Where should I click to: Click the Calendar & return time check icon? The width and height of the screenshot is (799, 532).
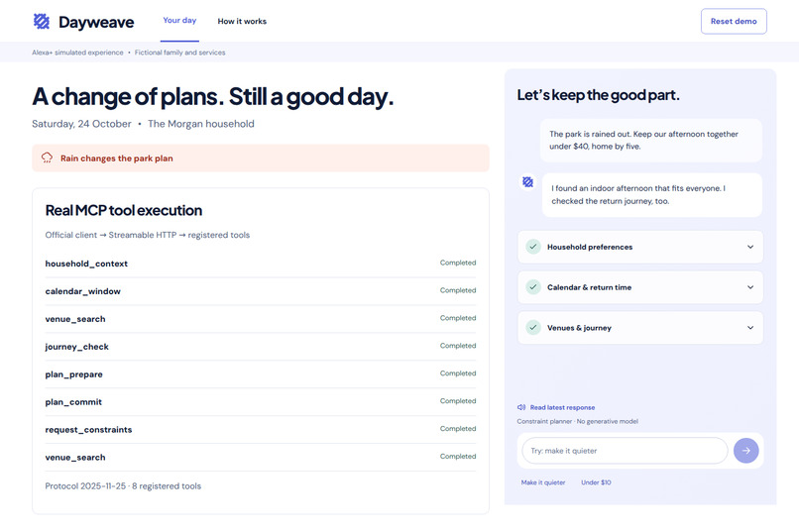[533, 287]
